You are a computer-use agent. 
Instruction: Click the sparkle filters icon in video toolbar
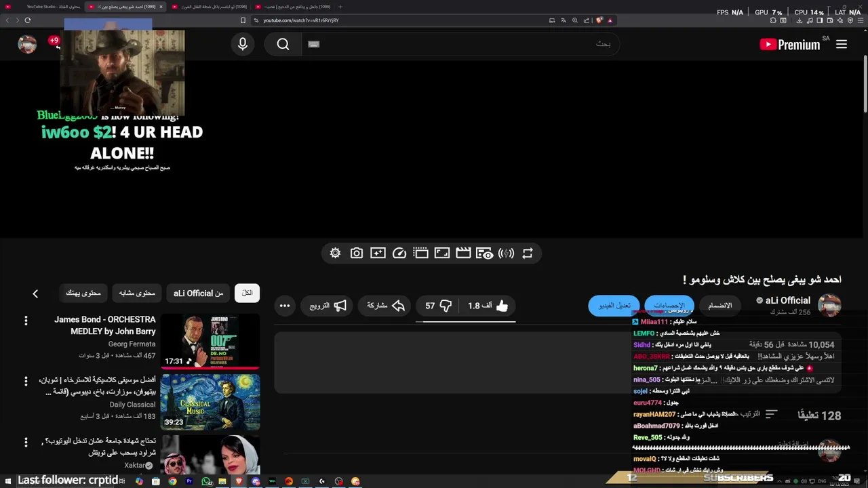coord(378,253)
